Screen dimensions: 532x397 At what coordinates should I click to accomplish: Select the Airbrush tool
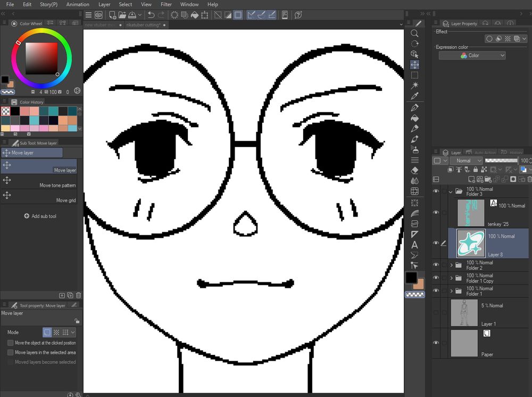click(x=414, y=150)
